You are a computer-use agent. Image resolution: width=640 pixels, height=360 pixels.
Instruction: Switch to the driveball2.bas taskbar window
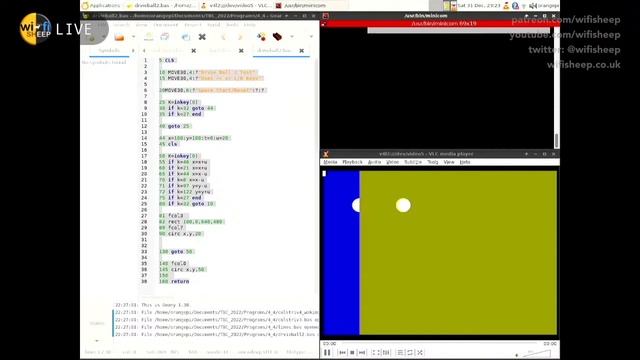click(162, 5)
